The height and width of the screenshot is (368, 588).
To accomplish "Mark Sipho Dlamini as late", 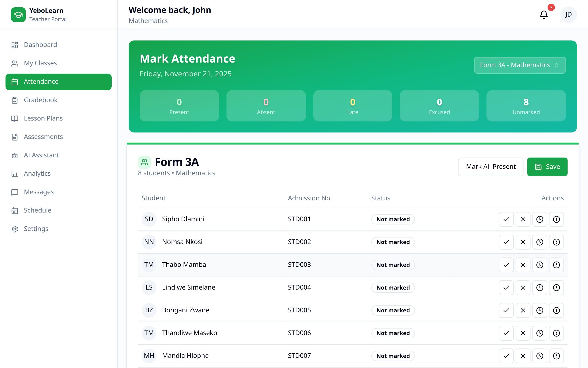I will coord(540,219).
